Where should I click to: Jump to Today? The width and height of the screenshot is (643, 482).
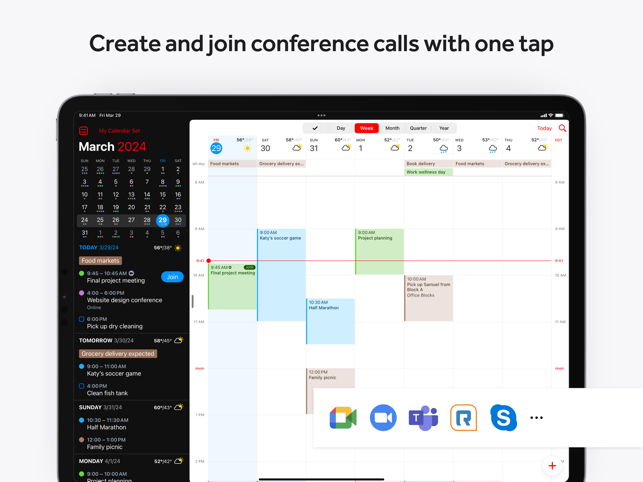tap(544, 128)
